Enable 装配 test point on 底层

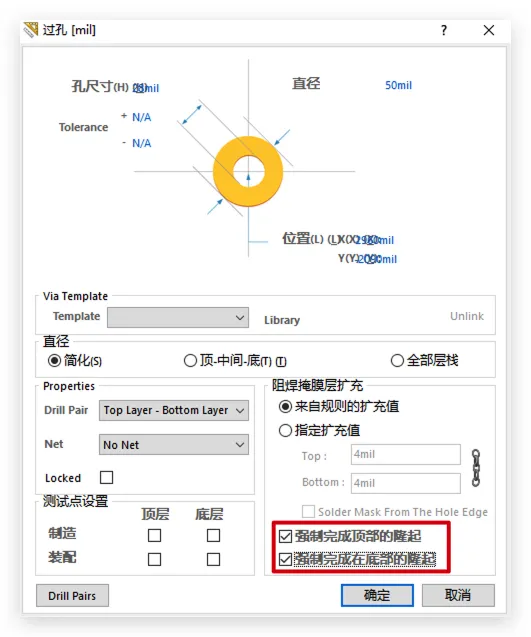pos(213,559)
